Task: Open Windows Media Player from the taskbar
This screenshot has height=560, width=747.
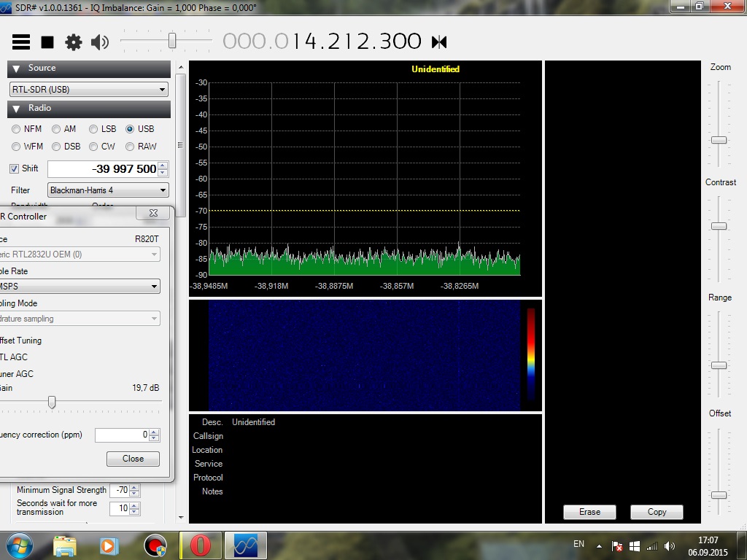Action: pyautogui.click(x=108, y=545)
